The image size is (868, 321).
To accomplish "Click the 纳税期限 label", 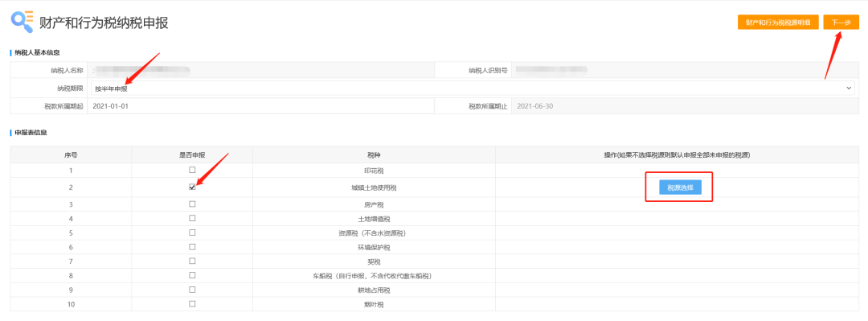I will tap(70, 88).
